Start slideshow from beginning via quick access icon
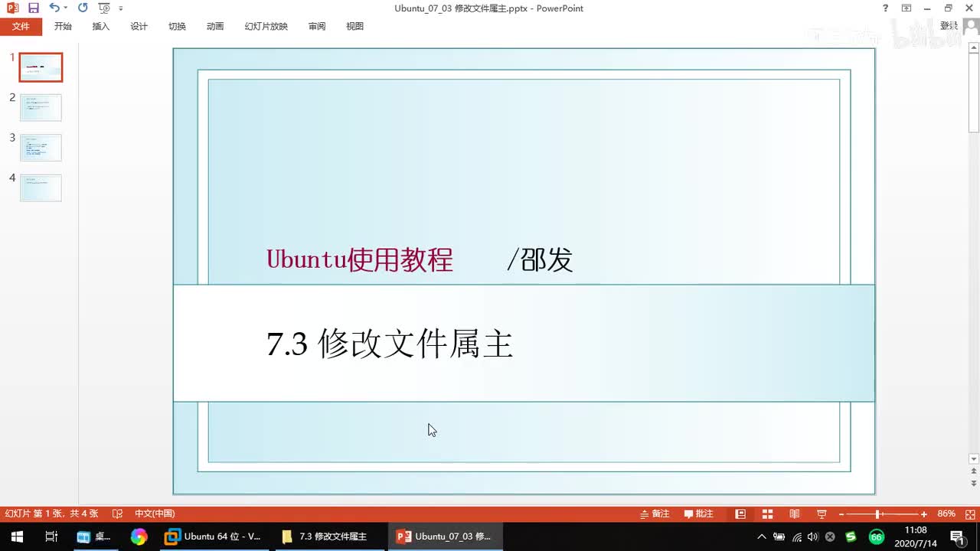The width and height of the screenshot is (980, 551). coord(104,8)
